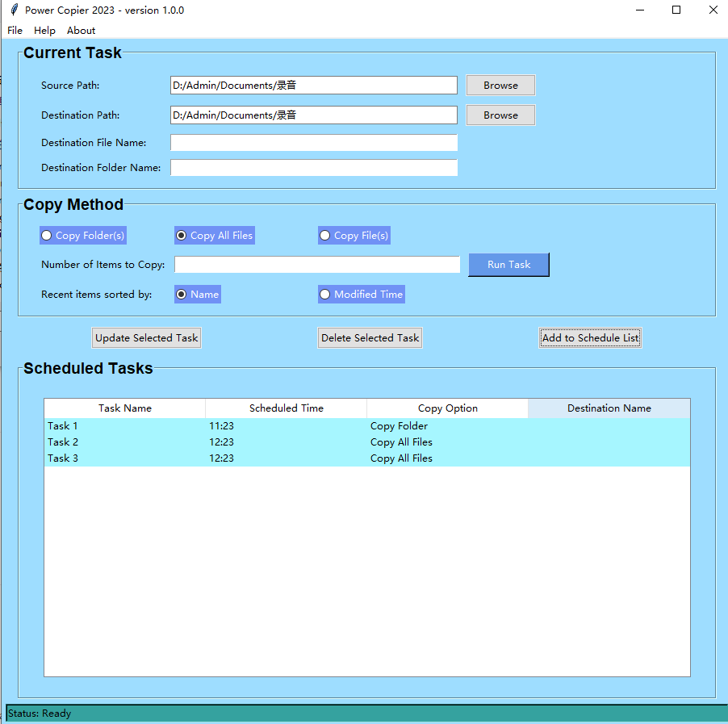Click Copy All Files cell in Task 2 row
728x724 pixels.
401,442
